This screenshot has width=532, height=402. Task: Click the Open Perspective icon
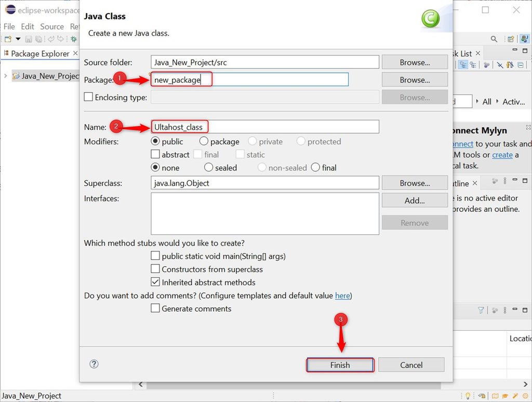(511, 39)
